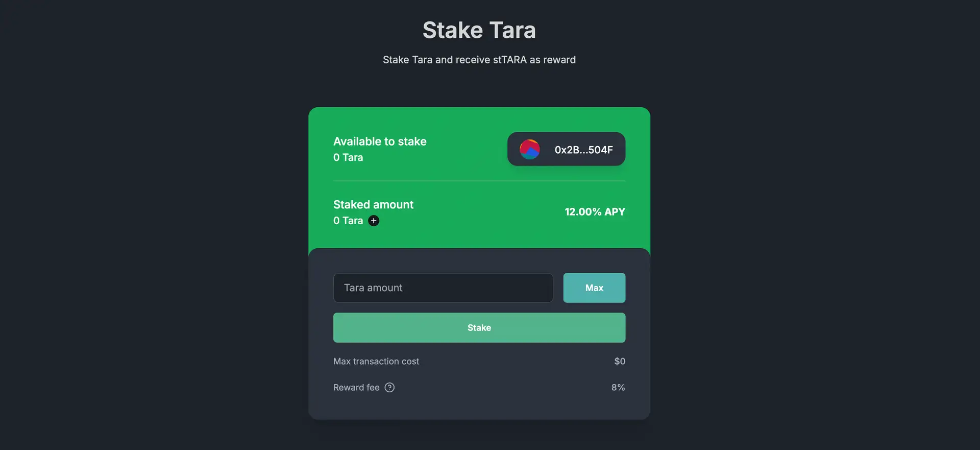This screenshot has width=980, height=450.
Task: Click the Reward fee help icon
Action: coord(389,387)
